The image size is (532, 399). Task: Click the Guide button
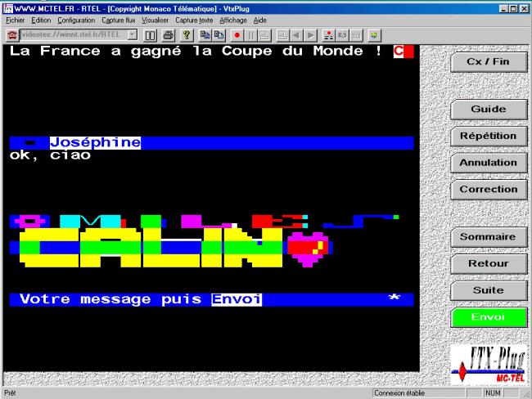pos(489,110)
